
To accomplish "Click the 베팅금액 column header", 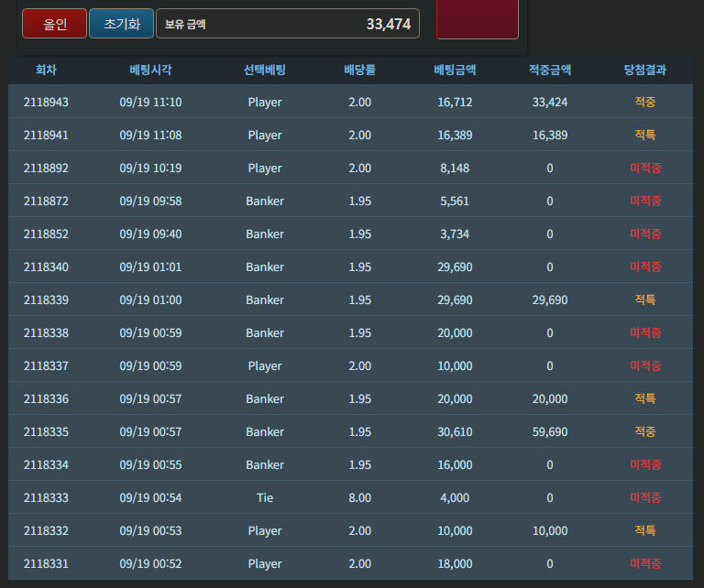I will pos(455,70).
